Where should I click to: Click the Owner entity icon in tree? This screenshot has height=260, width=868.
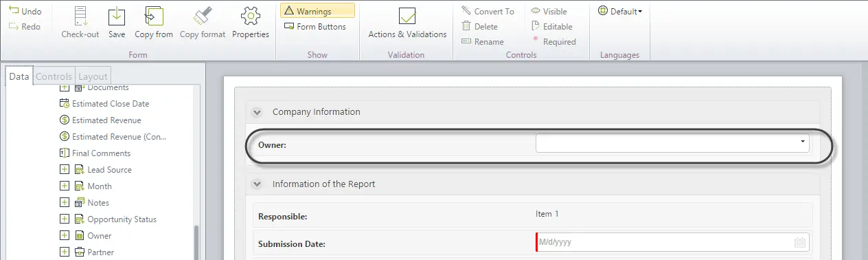79,236
